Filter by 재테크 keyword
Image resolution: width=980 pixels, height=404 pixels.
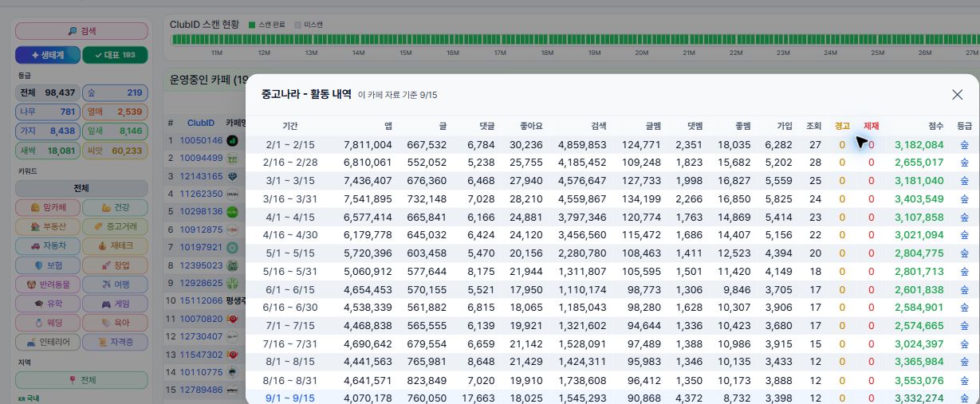tap(115, 245)
